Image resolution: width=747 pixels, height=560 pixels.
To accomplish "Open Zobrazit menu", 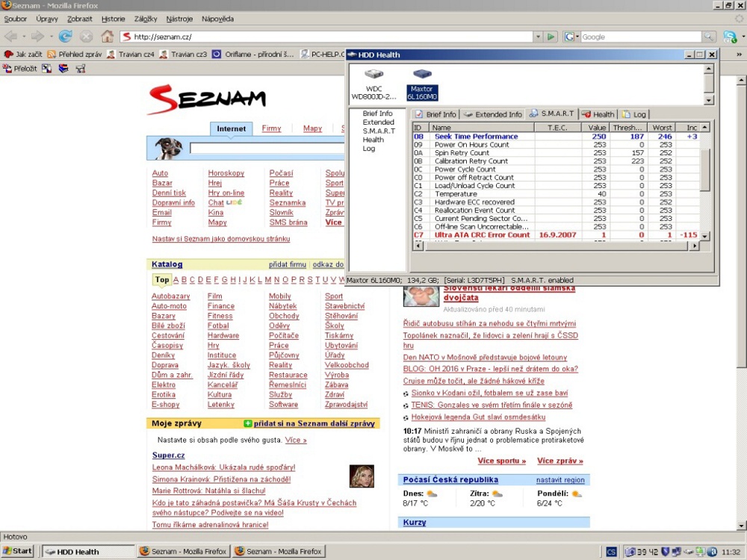I will click(x=80, y=19).
